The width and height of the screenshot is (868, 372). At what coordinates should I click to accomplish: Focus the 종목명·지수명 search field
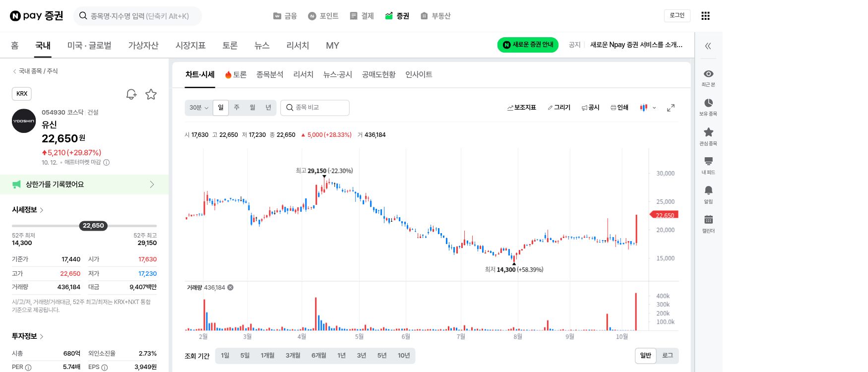point(138,16)
